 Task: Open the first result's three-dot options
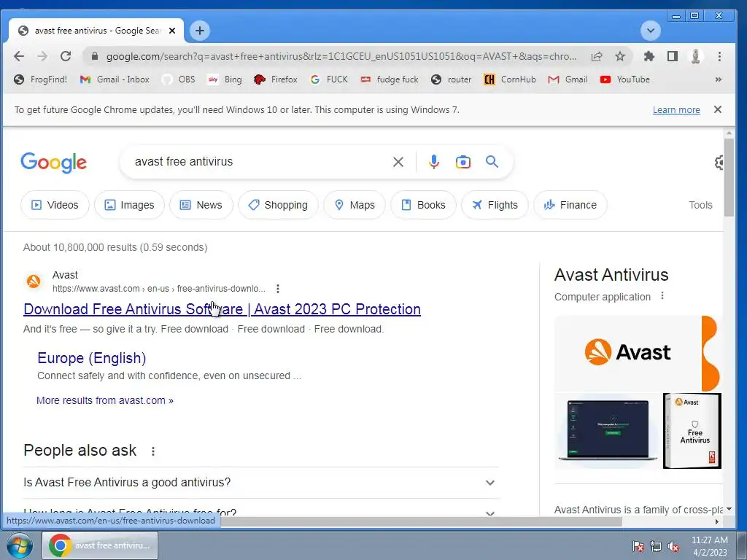pyautogui.click(x=278, y=289)
